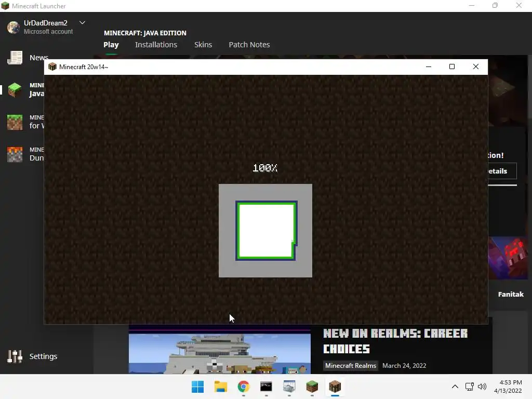532x399 pixels.
Task: Expand the account dropdown chevron
Action: (82, 23)
